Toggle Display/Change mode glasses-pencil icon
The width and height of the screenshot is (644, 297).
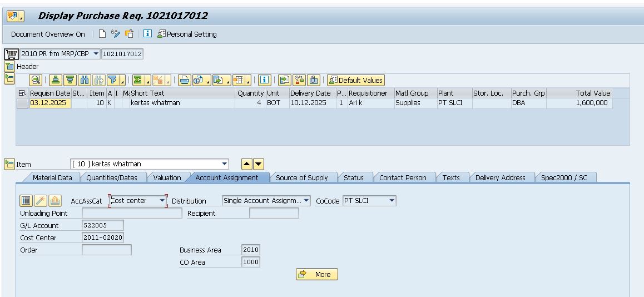[116, 34]
